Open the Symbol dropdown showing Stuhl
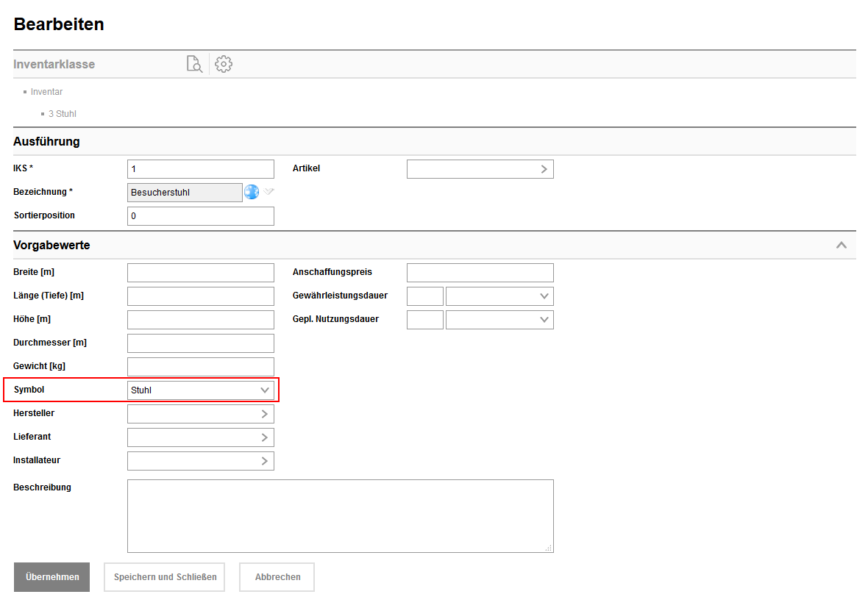868x597 pixels. pyautogui.click(x=201, y=390)
